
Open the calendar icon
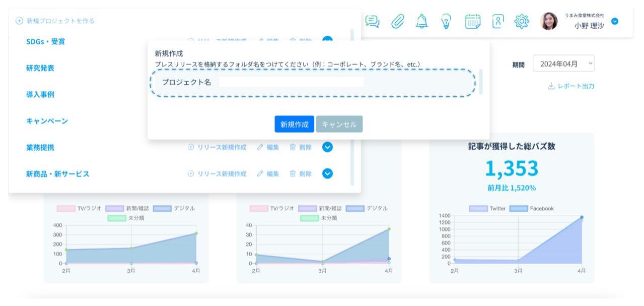[472, 21]
